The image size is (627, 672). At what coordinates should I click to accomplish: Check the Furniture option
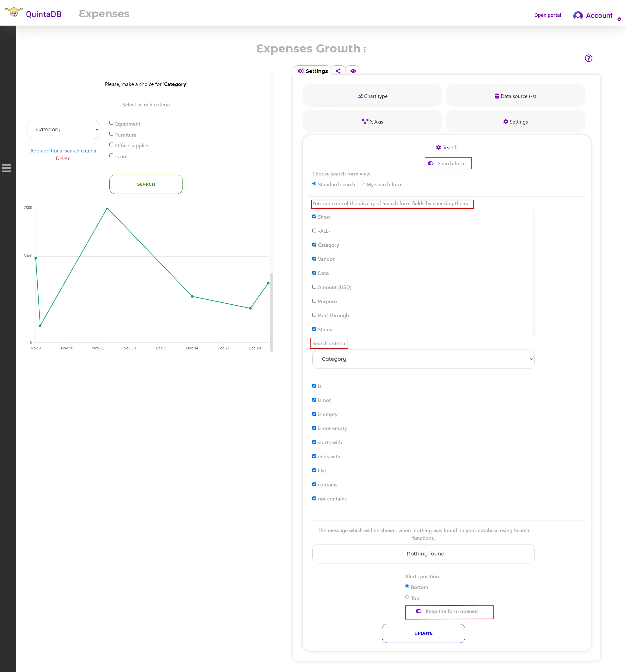pos(111,134)
